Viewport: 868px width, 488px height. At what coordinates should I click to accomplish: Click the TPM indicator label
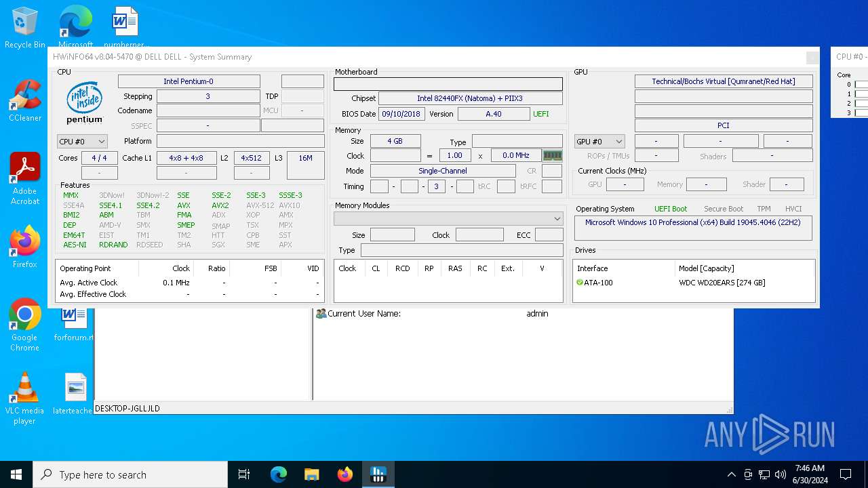(764, 209)
